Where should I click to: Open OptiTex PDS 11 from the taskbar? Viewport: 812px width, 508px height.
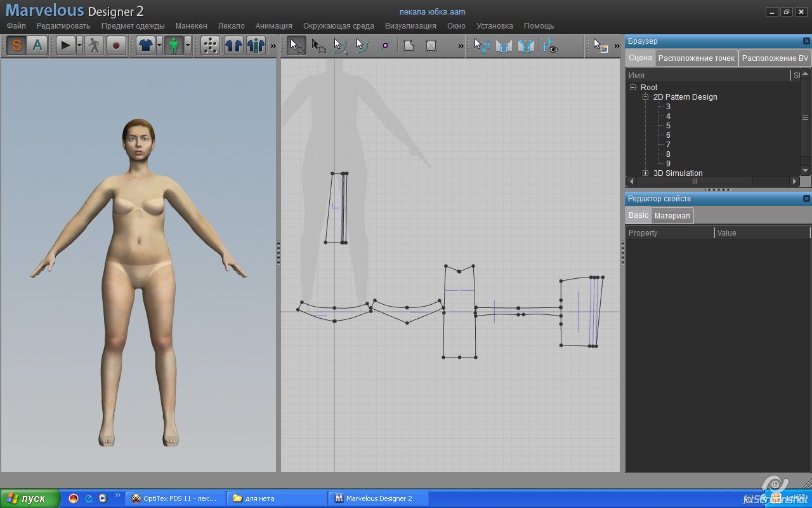pos(174,498)
